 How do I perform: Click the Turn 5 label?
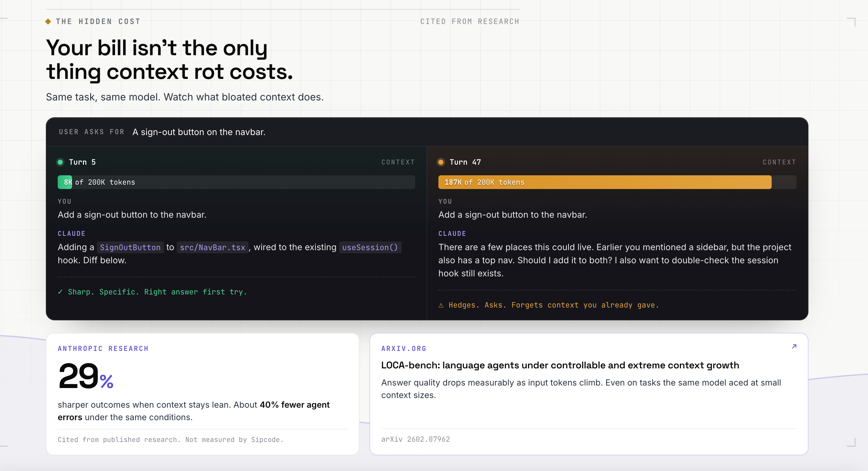pyautogui.click(x=82, y=162)
